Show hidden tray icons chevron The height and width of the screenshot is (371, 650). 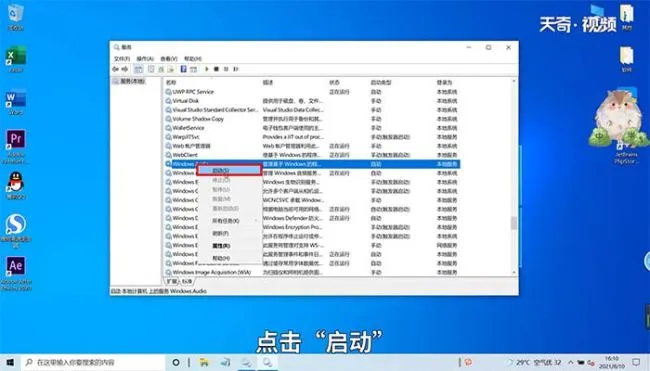pyautogui.click(x=570, y=362)
